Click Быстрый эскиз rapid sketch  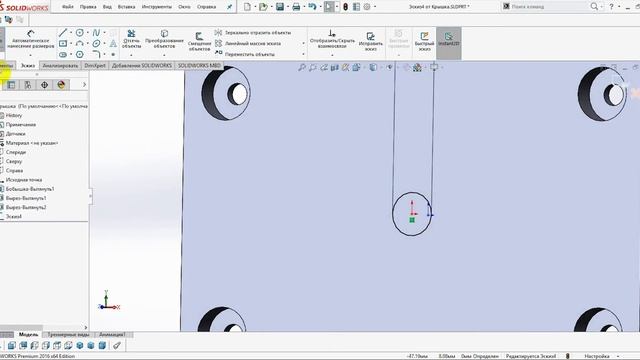(424, 42)
